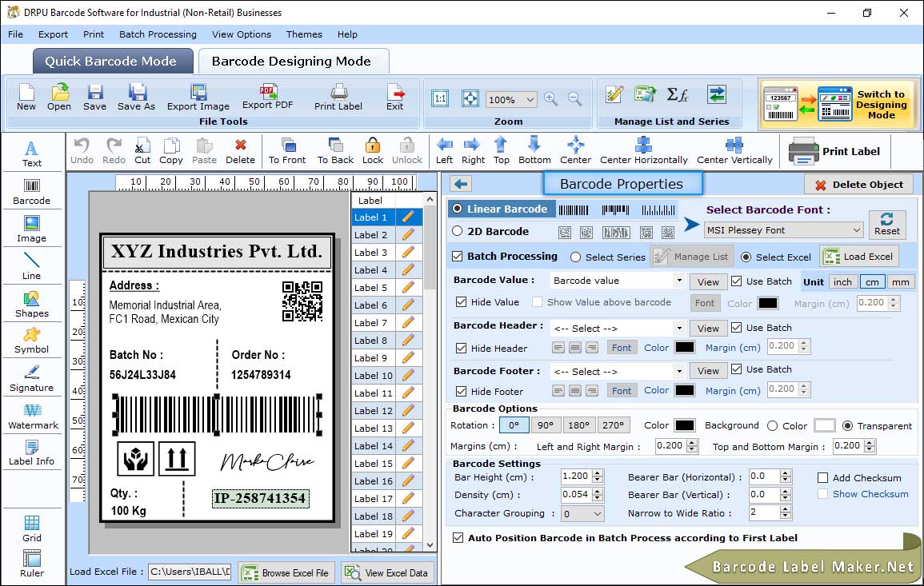Select the Transparent background radio button
The height and width of the screenshot is (586, 924).
point(847,426)
